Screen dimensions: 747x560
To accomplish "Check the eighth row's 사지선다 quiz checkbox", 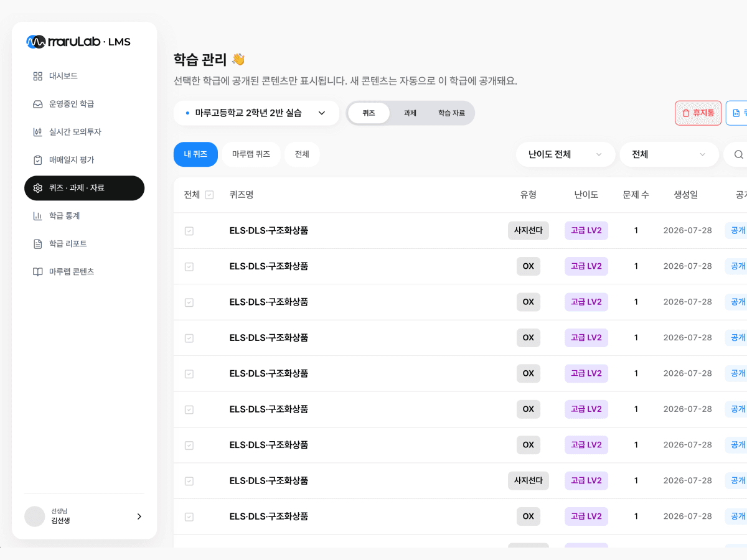I will pyautogui.click(x=189, y=481).
